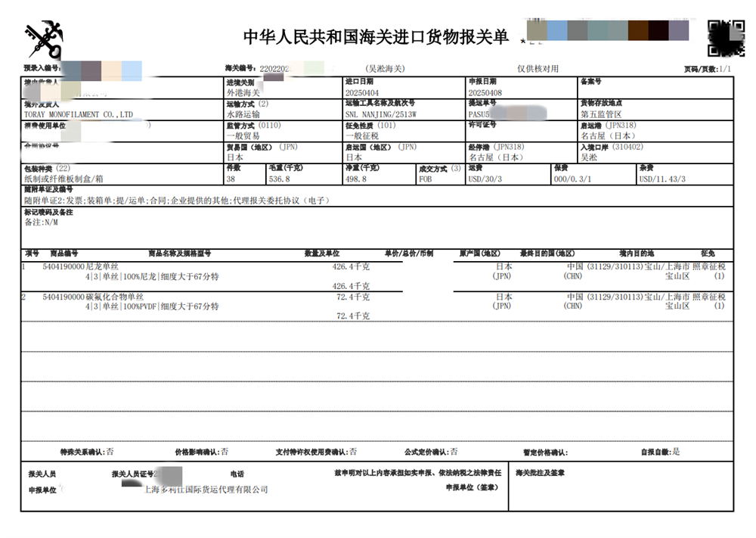Click the 公式定价确认:否 field
Screen dimensions: 756x538
pos(431,452)
